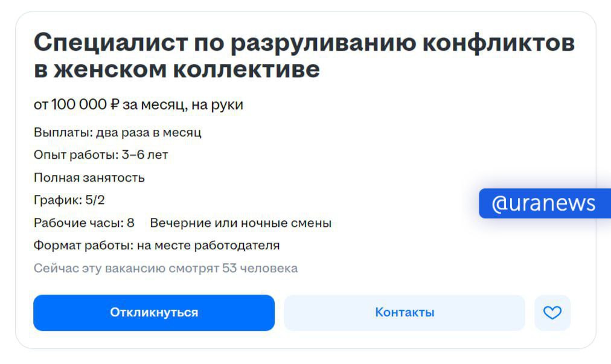
Task: Click the 'Рабочие часы: 8' text
Action: [x=84, y=223]
